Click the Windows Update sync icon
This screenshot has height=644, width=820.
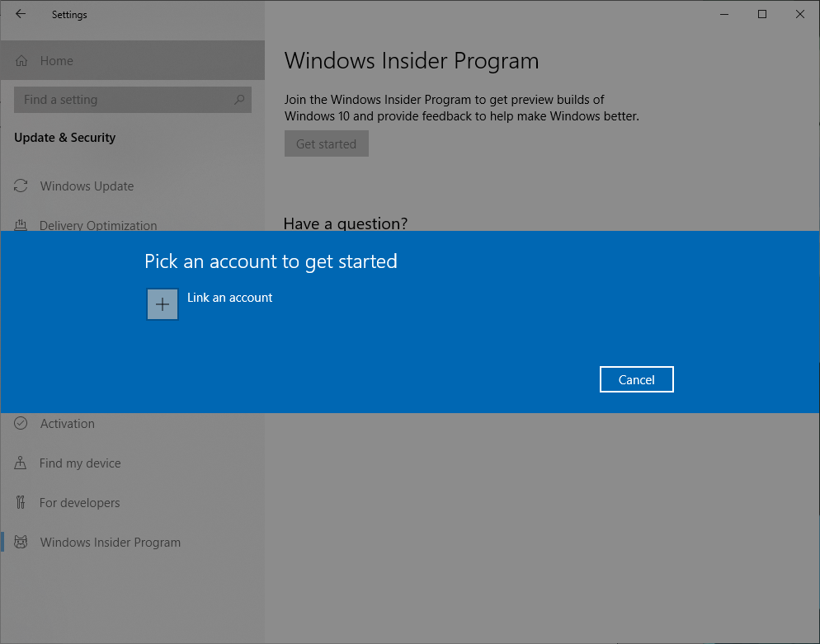point(21,186)
